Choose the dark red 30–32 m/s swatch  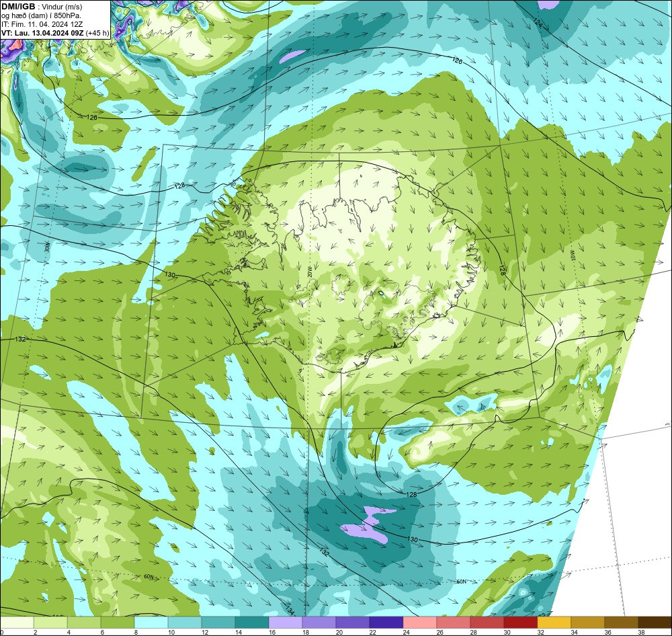(521, 622)
